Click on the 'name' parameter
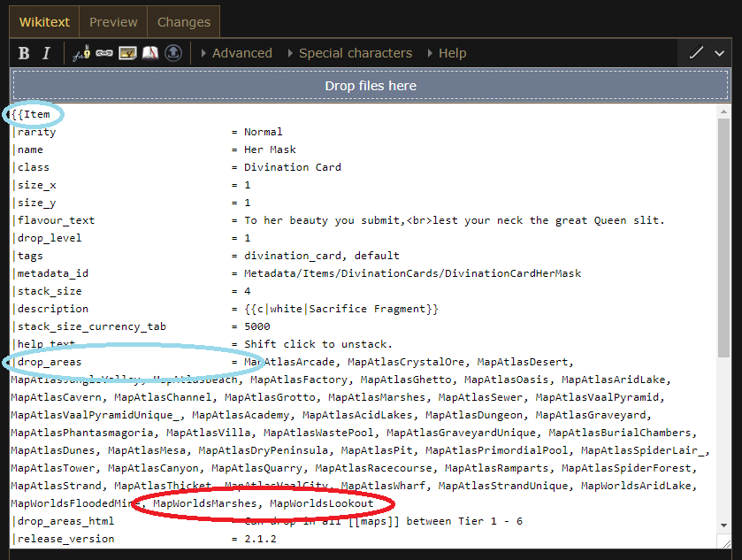 pos(30,150)
